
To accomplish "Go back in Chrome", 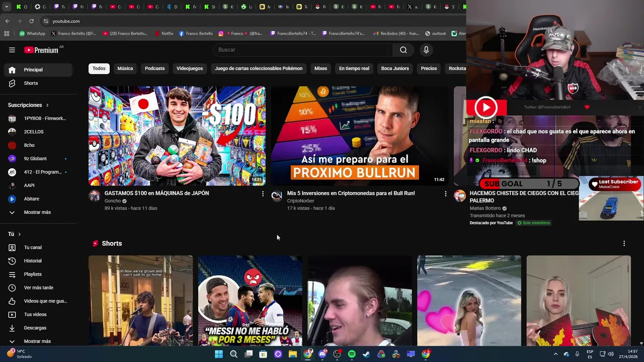I will click(7, 21).
